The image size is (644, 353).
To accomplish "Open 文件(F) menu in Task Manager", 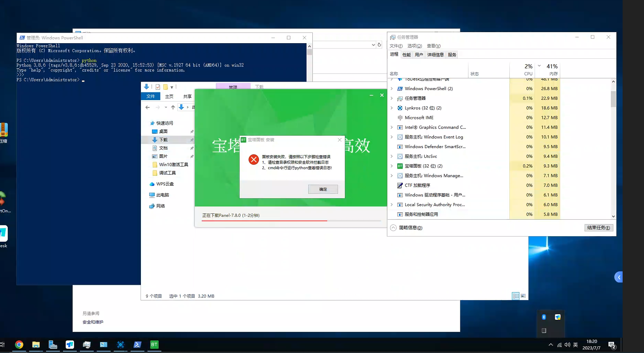I will pyautogui.click(x=396, y=46).
